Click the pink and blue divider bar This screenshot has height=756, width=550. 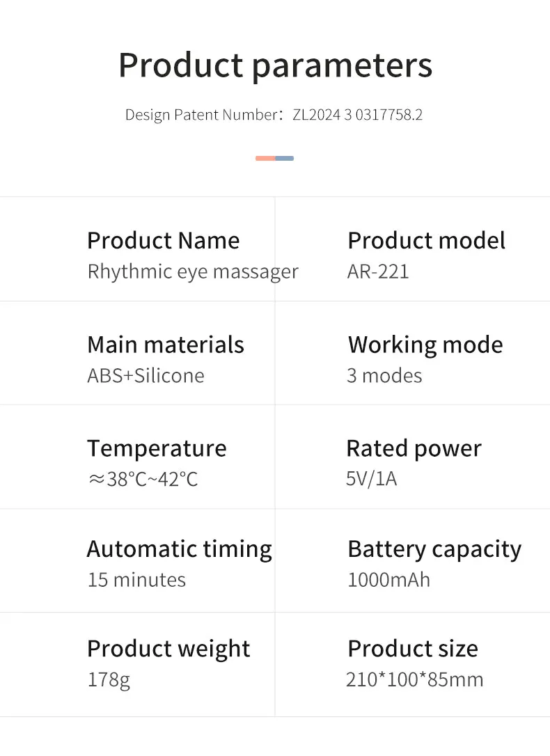274,158
